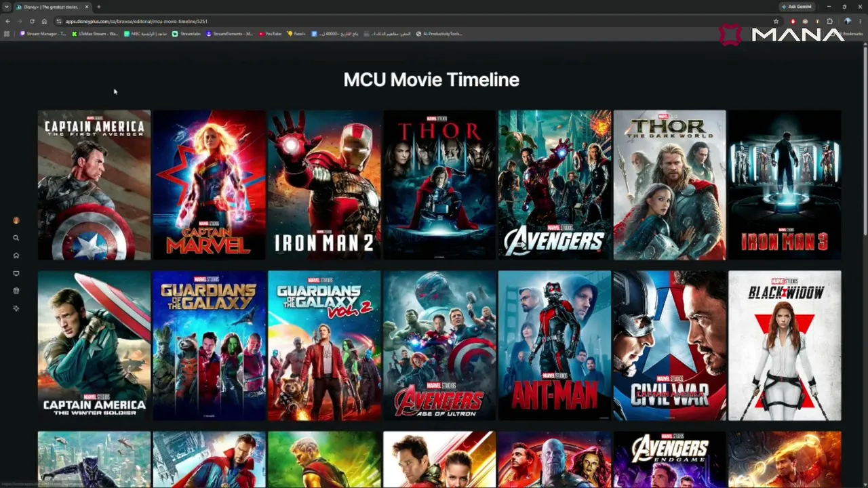Open the Captain Marvel poster
This screenshot has width=868, height=488.
tap(210, 185)
